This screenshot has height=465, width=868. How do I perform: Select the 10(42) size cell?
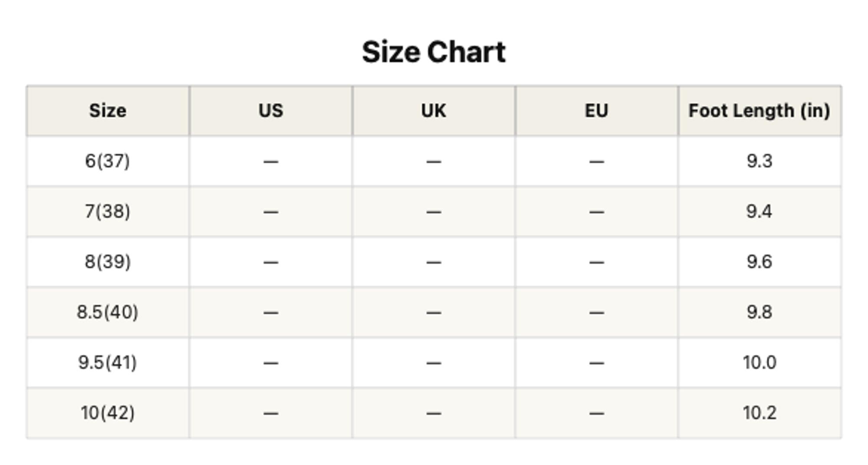coord(108,413)
